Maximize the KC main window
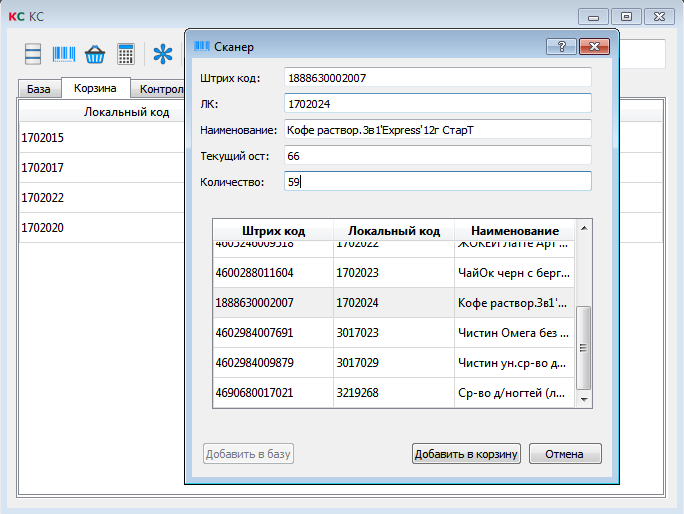 (626, 17)
